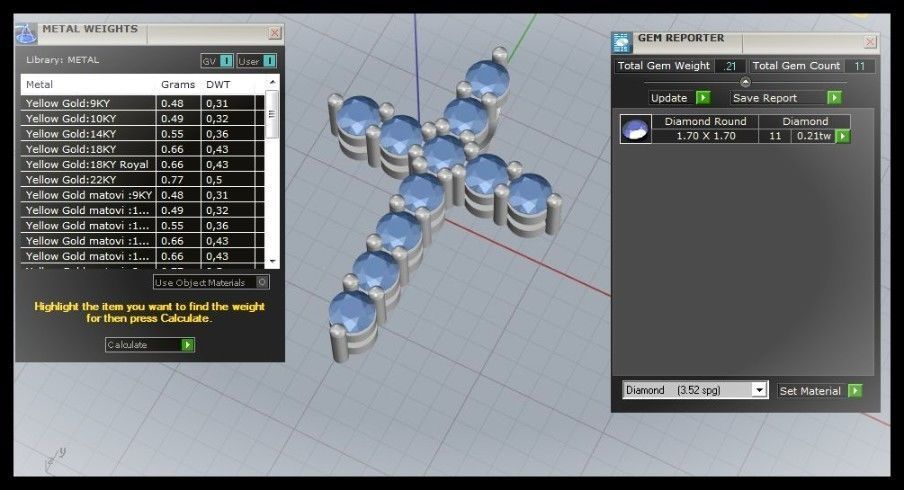Click the green arrow next to Save Report
This screenshot has width=904, height=490.
point(834,97)
